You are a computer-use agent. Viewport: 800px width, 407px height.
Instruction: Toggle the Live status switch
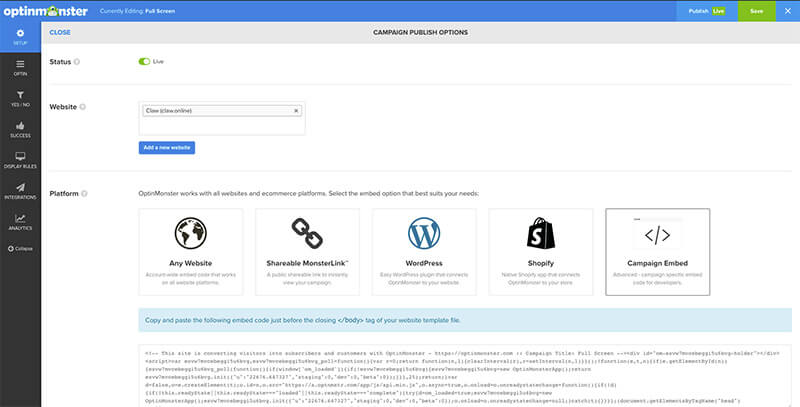pyautogui.click(x=144, y=61)
